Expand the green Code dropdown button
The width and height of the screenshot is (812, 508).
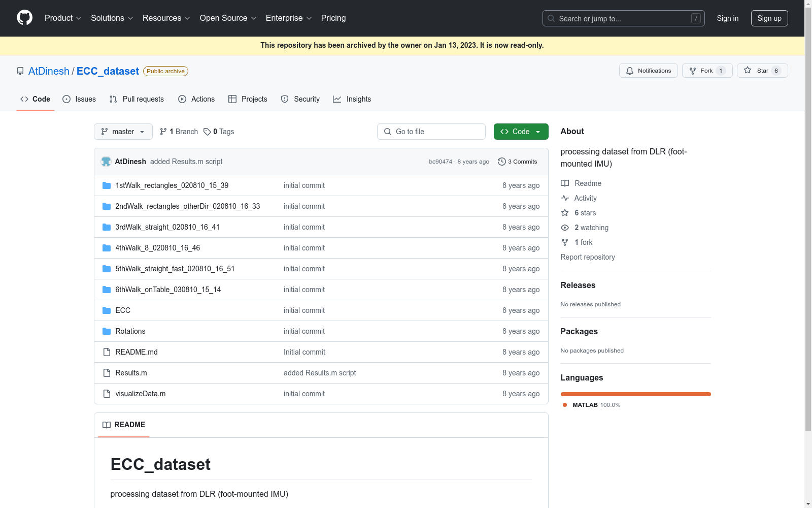pyautogui.click(x=521, y=132)
